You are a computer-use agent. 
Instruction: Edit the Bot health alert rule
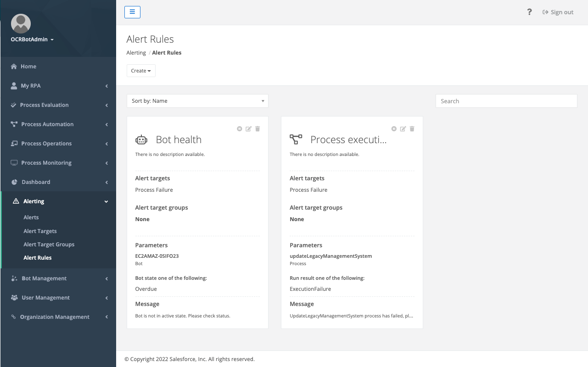248,129
